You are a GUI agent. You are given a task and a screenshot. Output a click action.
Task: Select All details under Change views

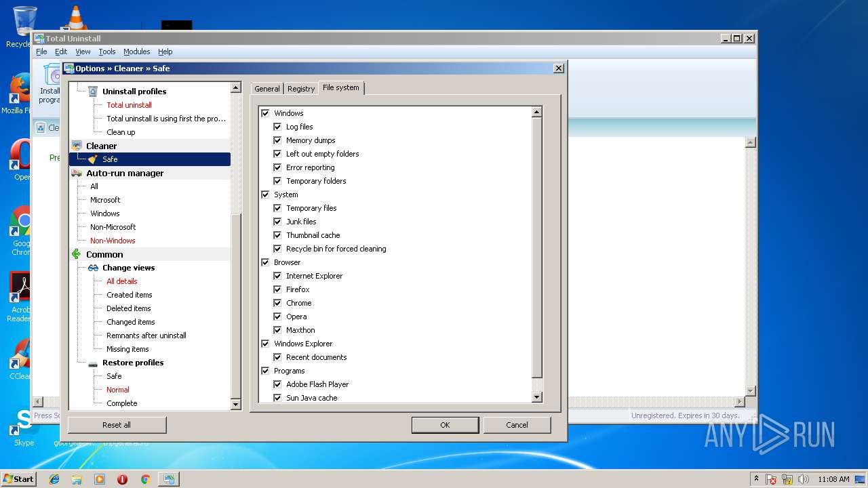tap(122, 281)
